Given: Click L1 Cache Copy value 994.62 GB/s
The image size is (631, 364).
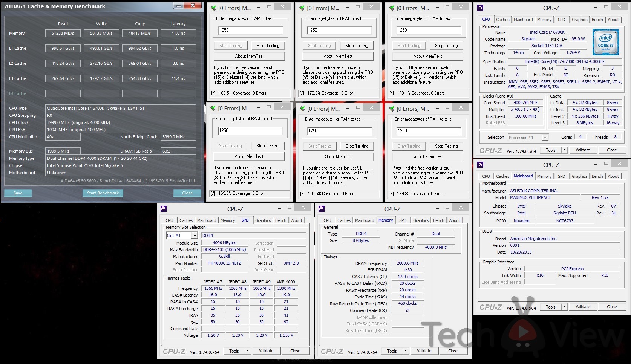Looking at the screenshot, I should [139, 48].
